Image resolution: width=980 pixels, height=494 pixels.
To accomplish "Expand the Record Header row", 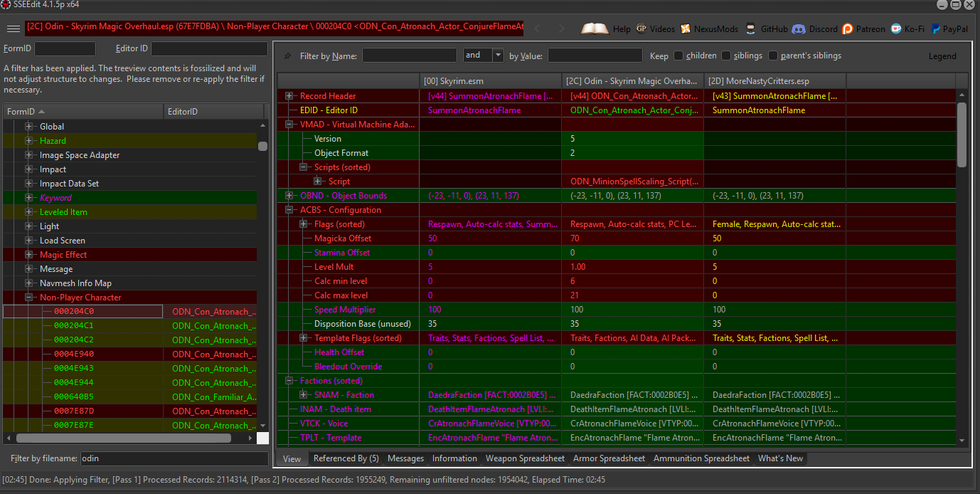I will (x=289, y=96).
